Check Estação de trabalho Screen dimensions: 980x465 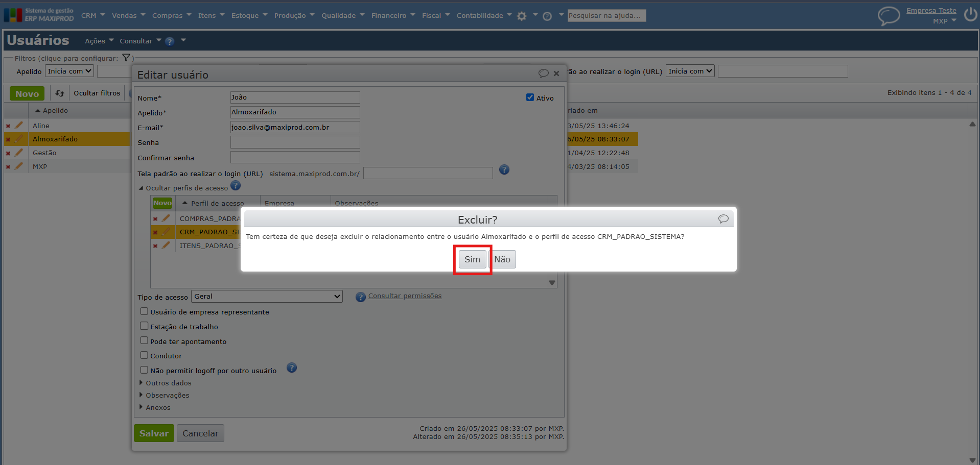click(x=144, y=326)
